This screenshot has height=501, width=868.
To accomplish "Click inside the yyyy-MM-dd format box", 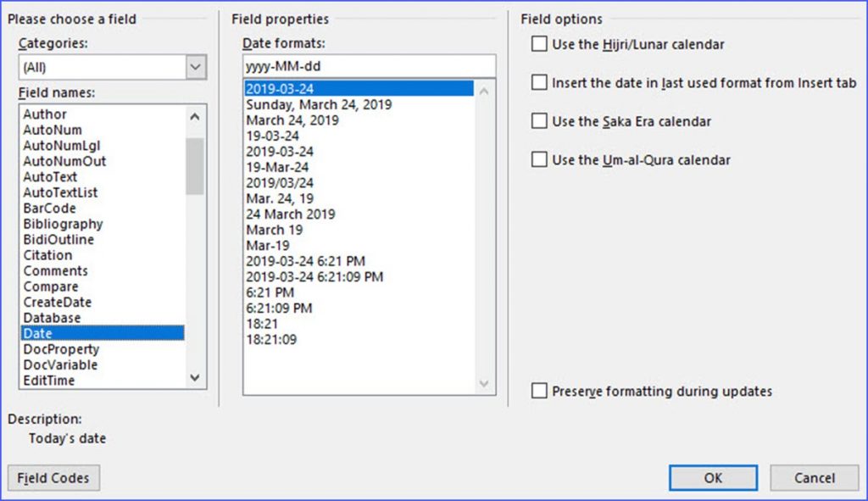I will (x=369, y=65).
